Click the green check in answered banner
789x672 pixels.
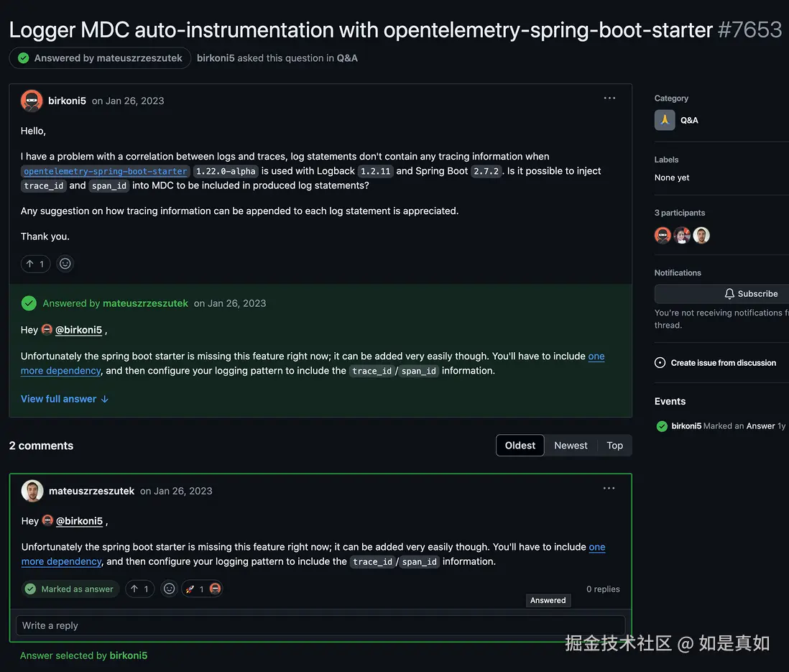coord(29,303)
